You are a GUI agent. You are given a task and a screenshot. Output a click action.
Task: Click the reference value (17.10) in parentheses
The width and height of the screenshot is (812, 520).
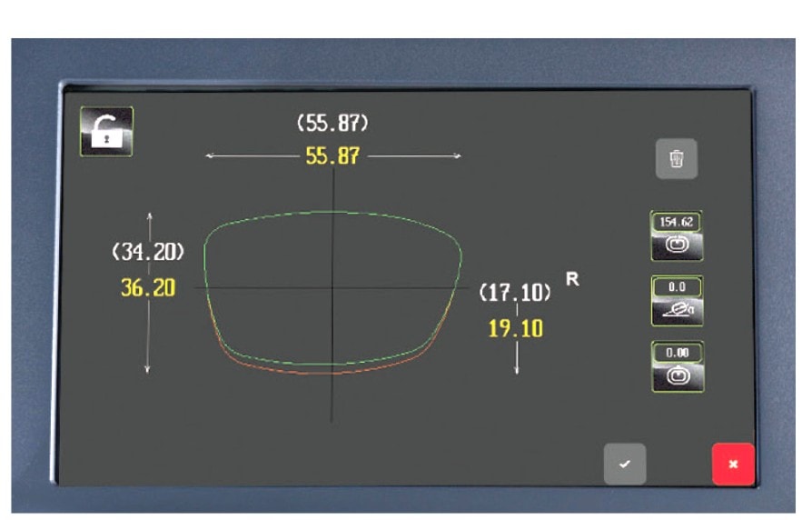pos(515,293)
